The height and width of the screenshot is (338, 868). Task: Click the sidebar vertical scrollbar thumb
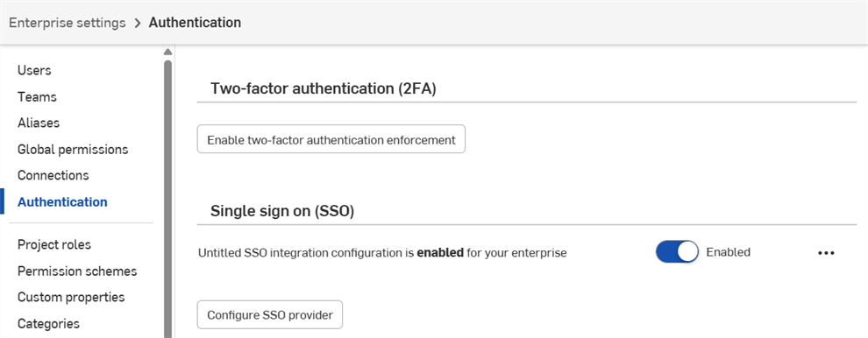[x=167, y=199]
